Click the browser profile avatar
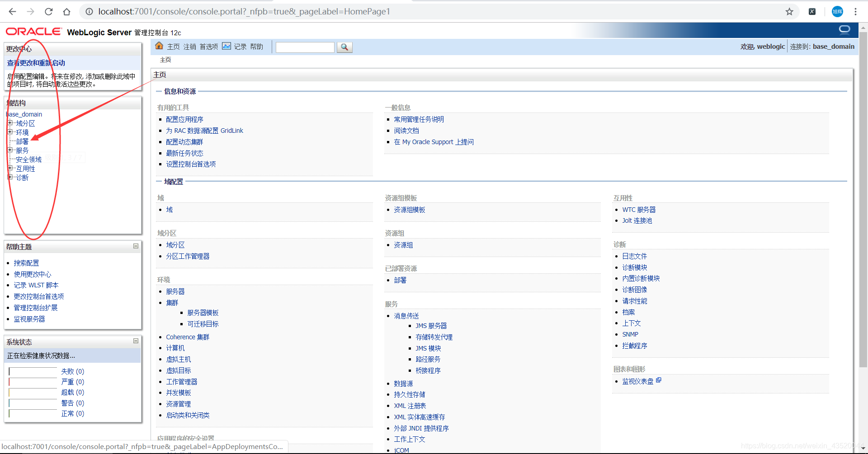868x454 pixels. (x=837, y=12)
